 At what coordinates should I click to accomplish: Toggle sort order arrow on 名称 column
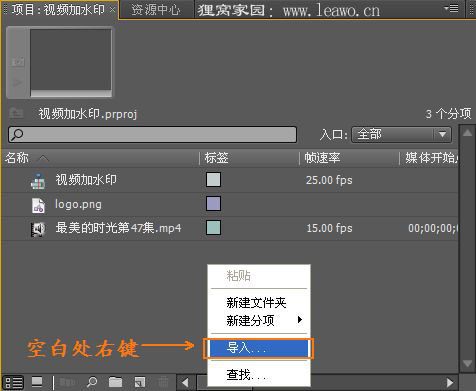click(43, 158)
